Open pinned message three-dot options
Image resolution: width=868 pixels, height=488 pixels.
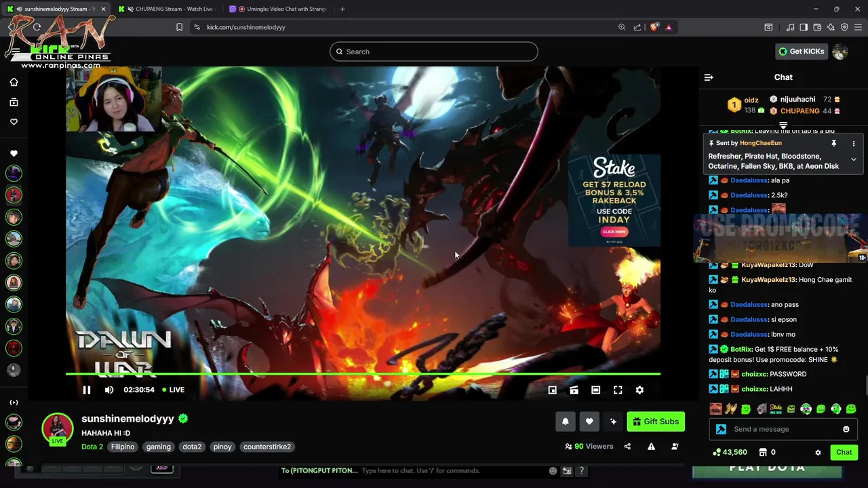tap(854, 144)
